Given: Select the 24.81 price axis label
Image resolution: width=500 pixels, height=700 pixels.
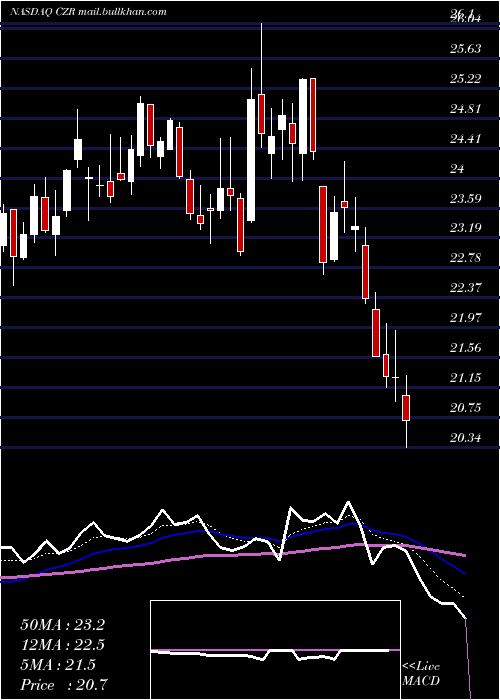Looking at the screenshot, I should 466,108.
